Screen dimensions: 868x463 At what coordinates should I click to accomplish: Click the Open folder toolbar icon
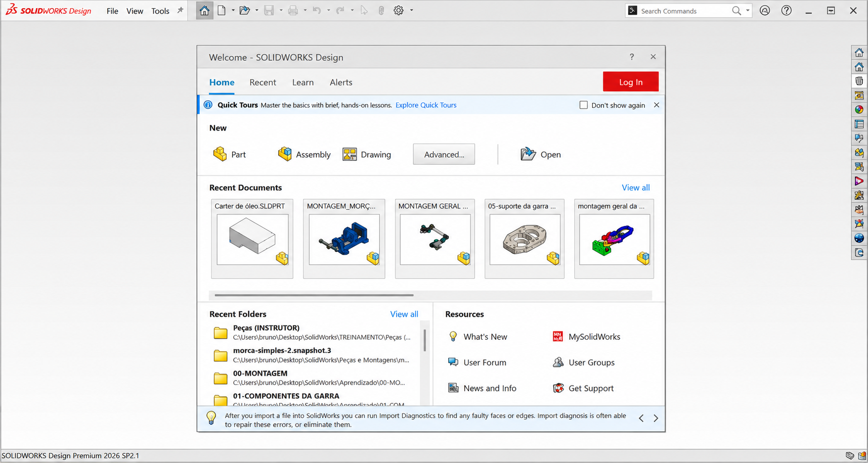(245, 11)
